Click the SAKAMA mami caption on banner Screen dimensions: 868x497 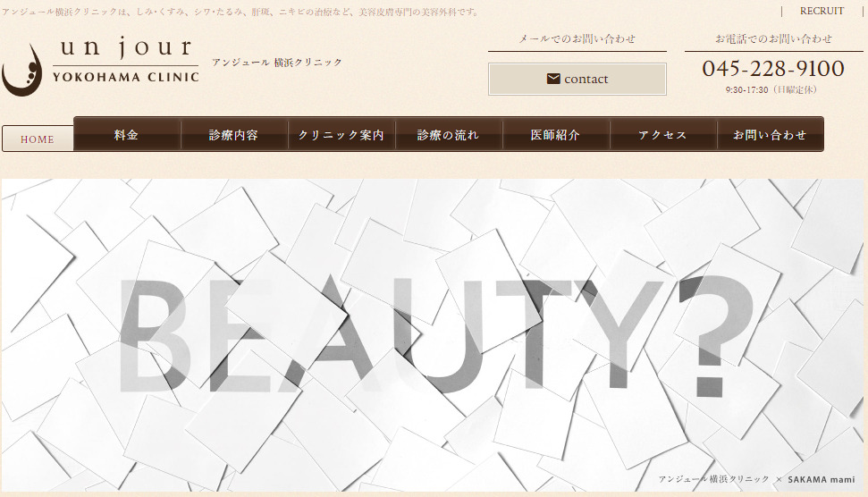coord(821,480)
